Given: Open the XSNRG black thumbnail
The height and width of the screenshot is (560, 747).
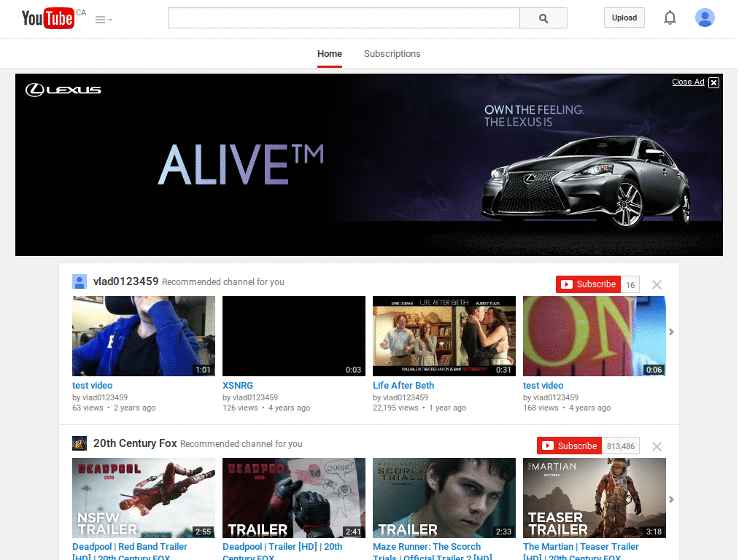Looking at the screenshot, I should point(294,336).
